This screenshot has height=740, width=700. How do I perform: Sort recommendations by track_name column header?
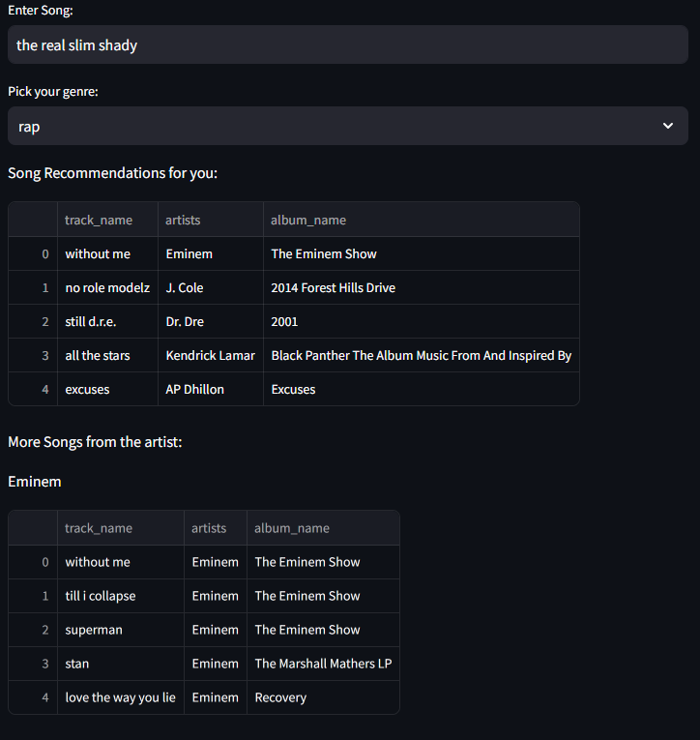coord(99,220)
